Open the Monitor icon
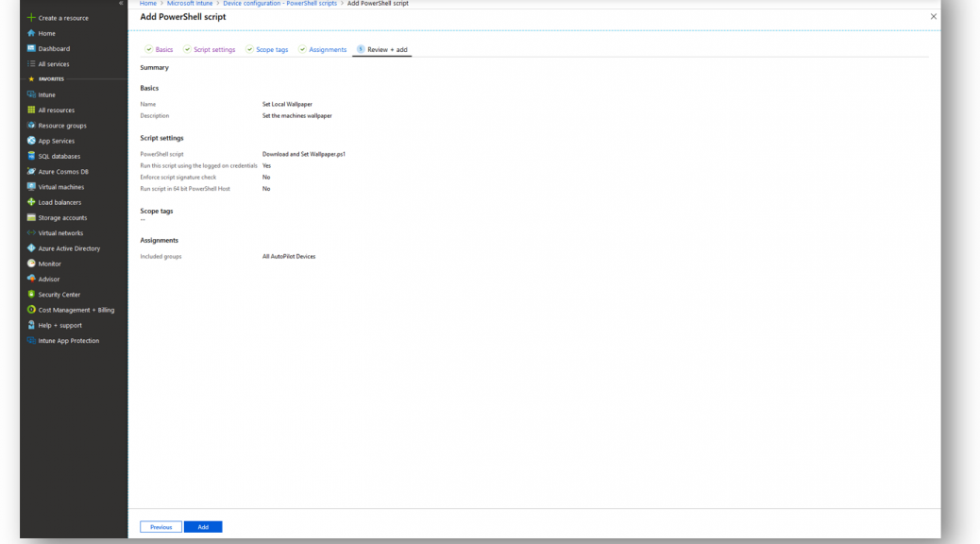Screen dimensions: 980x544 pyautogui.click(x=31, y=263)
